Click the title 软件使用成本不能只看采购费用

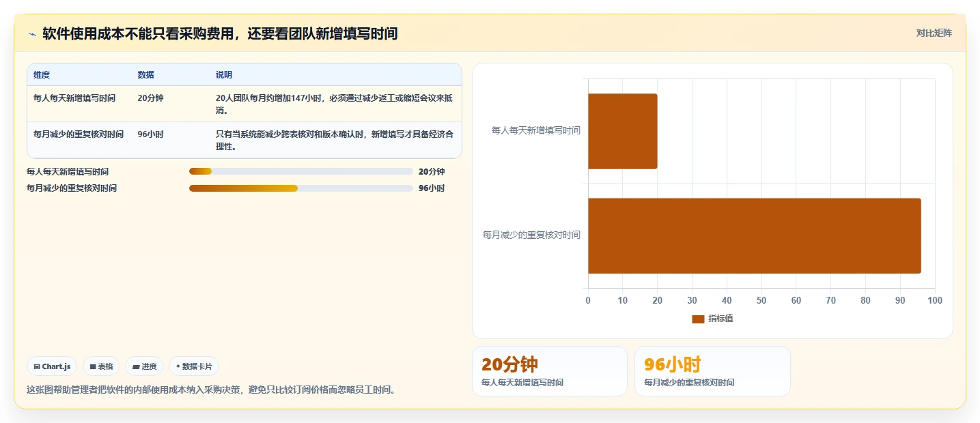(220, 33)
